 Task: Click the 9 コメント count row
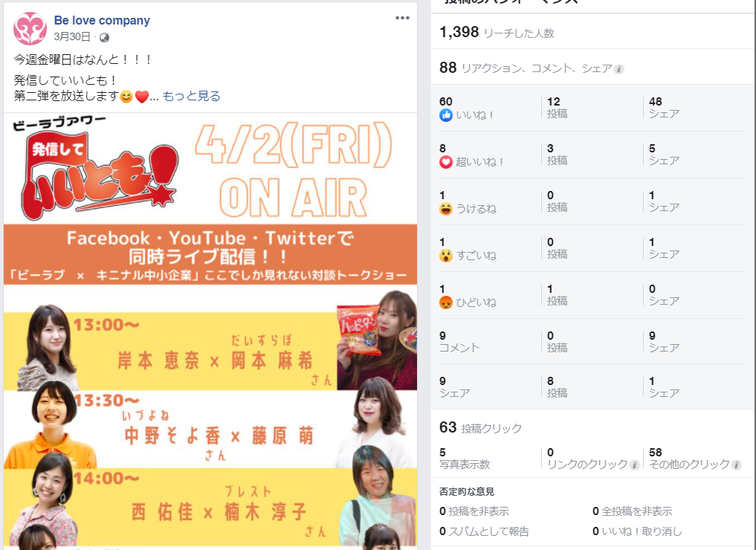click(x=592, y=341)
